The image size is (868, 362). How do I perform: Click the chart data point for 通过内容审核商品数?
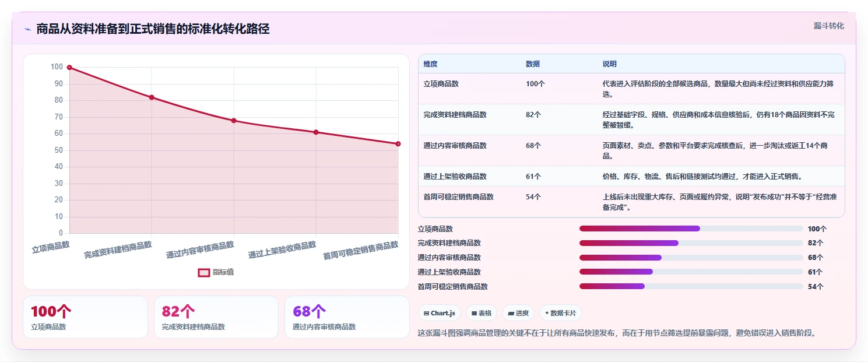point(234,121)
